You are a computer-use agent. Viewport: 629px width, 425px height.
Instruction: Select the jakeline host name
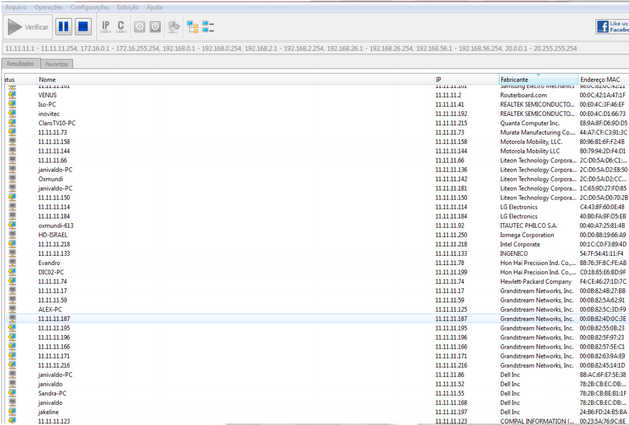(48, 412)
